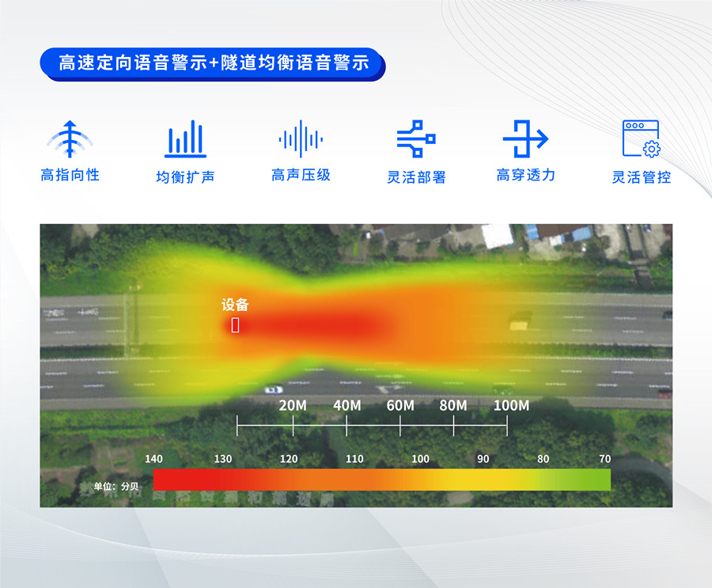Viewport: 712px width, 588px height.
Task: Click the 高指向性 text label
Action: [70, 175]
